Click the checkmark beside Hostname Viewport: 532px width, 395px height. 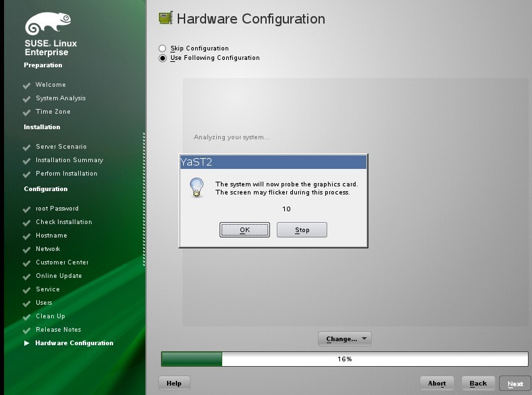pos(26,236)
